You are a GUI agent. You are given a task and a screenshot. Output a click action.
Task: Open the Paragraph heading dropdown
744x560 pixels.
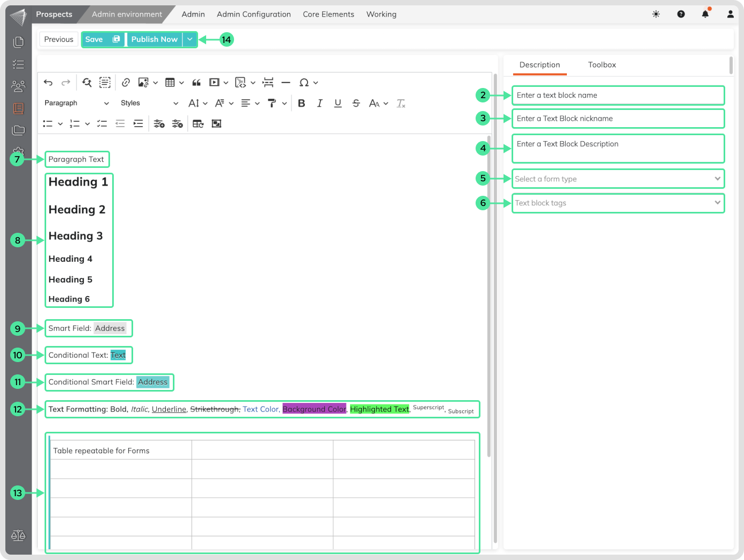(76, 104)
